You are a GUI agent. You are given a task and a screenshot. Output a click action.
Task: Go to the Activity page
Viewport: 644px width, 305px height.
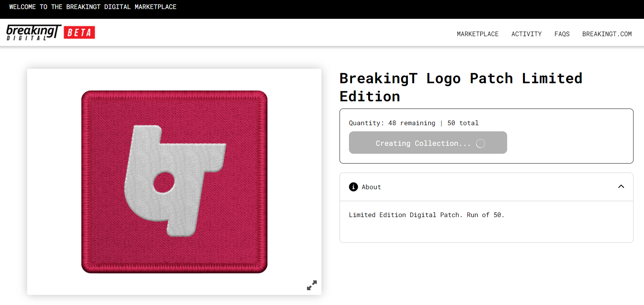coord(526,34)
